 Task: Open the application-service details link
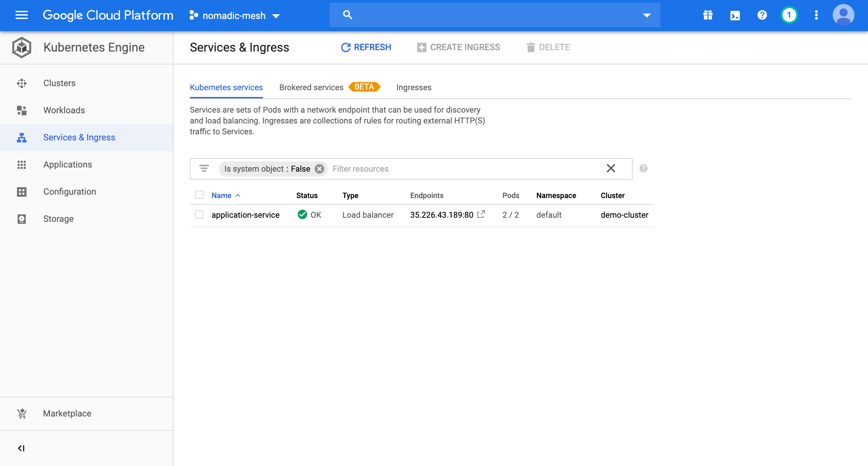pyautogui.click(x=245, y=215)
